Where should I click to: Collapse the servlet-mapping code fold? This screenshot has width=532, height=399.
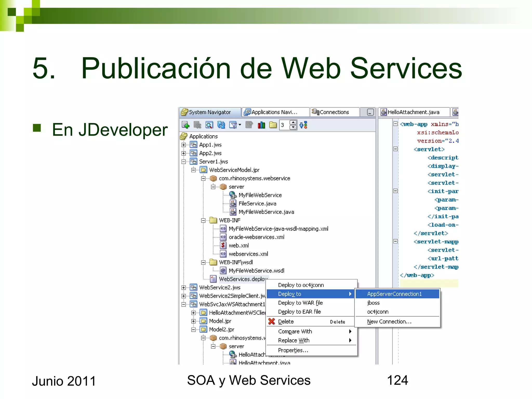395,241
